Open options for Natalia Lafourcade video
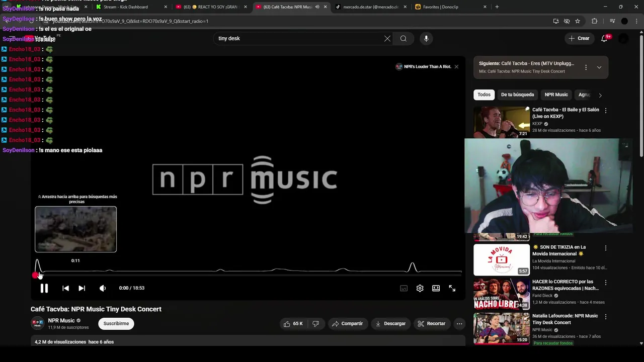 click(x=606, y=316)
